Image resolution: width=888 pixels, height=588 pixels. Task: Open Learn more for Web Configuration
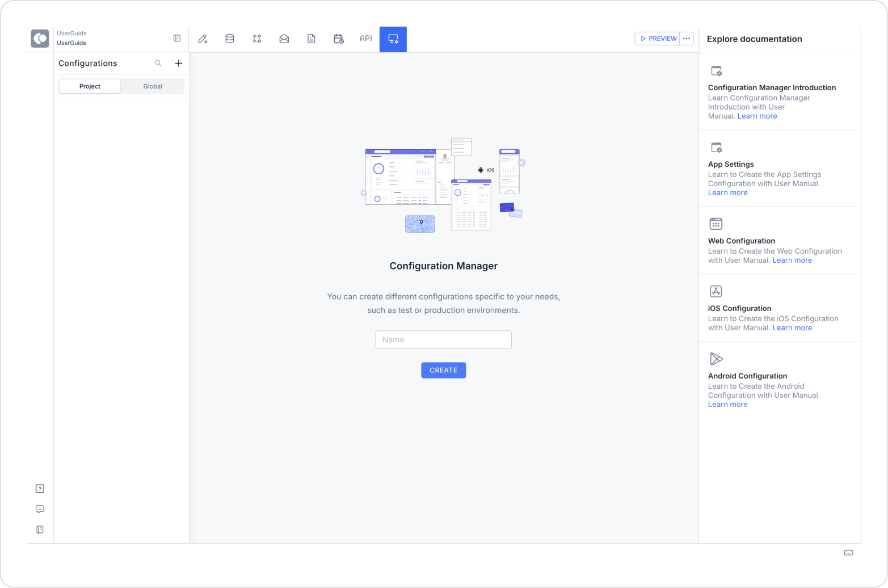792,260
